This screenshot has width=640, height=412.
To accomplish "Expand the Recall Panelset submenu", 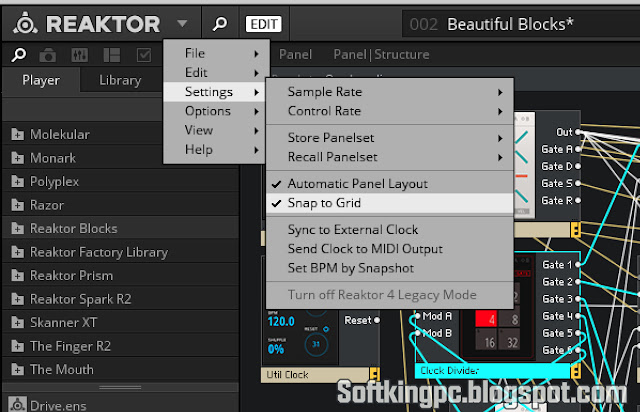I will click(x=390, y=157).
